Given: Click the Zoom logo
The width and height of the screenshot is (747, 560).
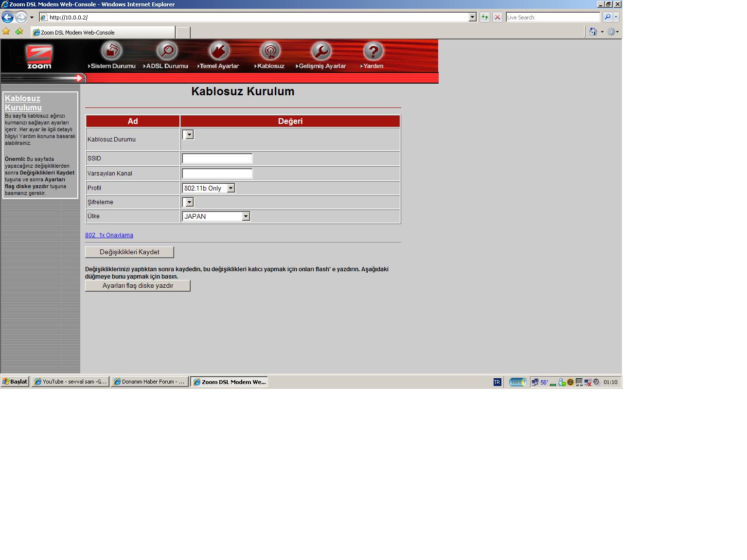Looking at the screenshot, I should 39,57.
